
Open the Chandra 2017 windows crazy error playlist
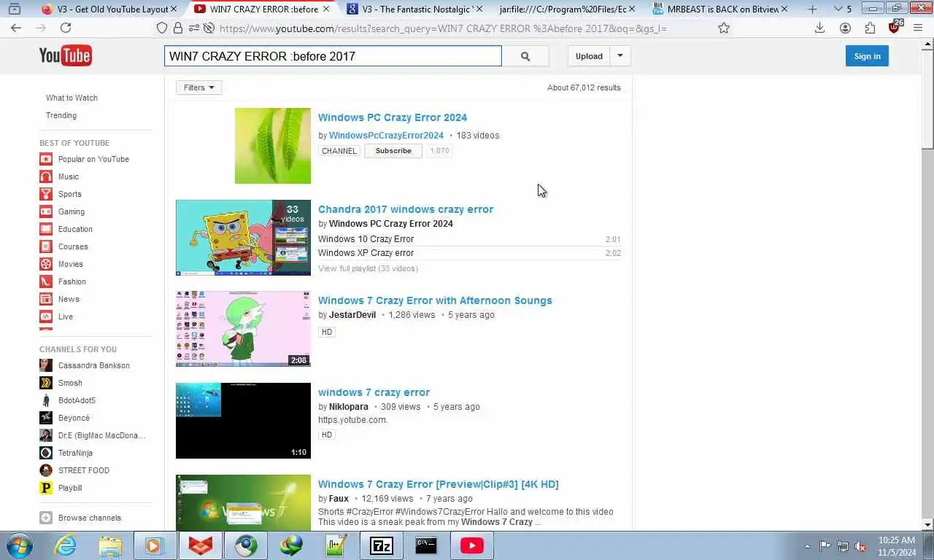pos(406,209)
